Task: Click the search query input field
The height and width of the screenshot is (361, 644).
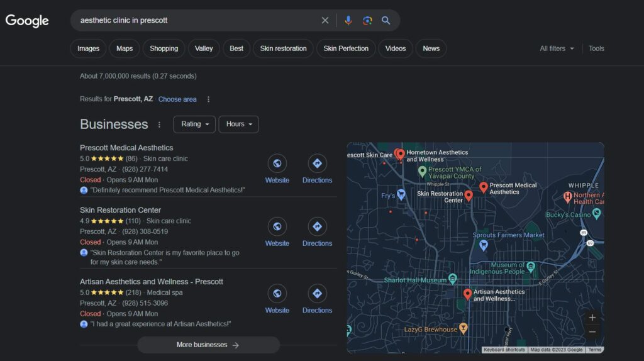Action: pyautogui.click(x=197, y=20)
